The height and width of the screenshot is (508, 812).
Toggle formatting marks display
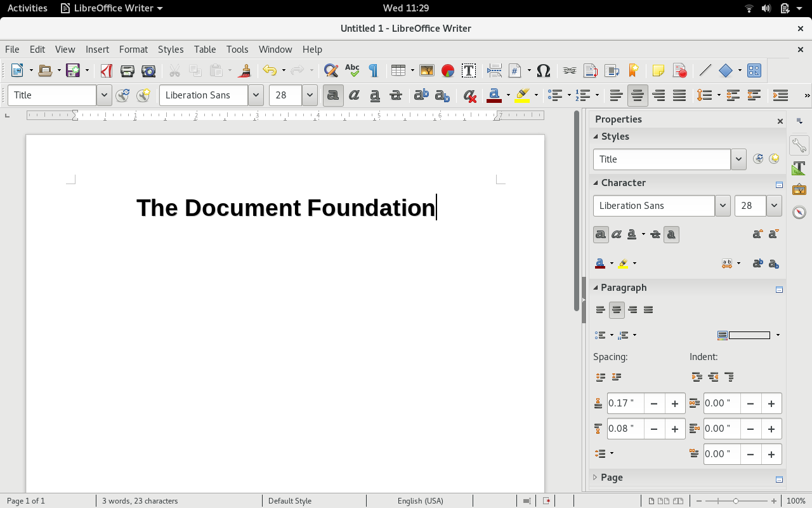pos(373,70)
